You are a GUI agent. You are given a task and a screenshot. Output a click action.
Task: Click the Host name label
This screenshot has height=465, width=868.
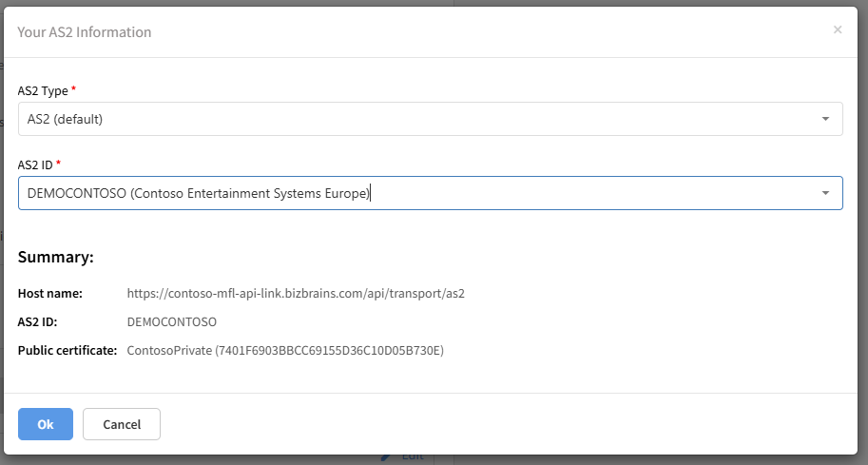[x=49, y=294]
